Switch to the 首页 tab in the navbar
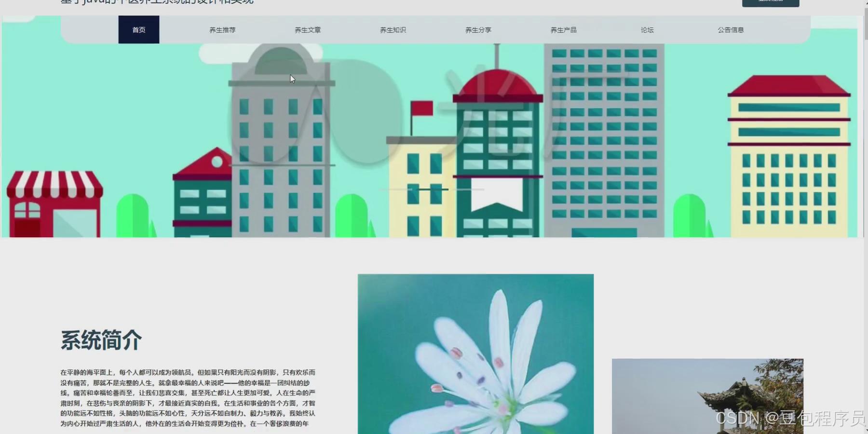Viewport: 868px width, 434px height. coord(139,29)
